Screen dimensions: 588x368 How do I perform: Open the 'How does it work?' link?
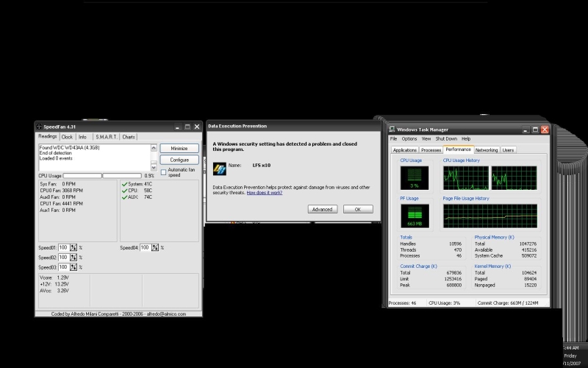click(265, 193)
